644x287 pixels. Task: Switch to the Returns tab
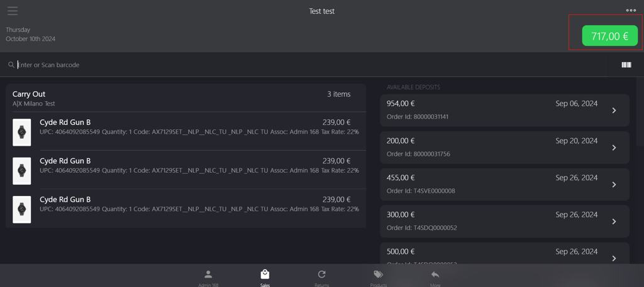(321, 278)
